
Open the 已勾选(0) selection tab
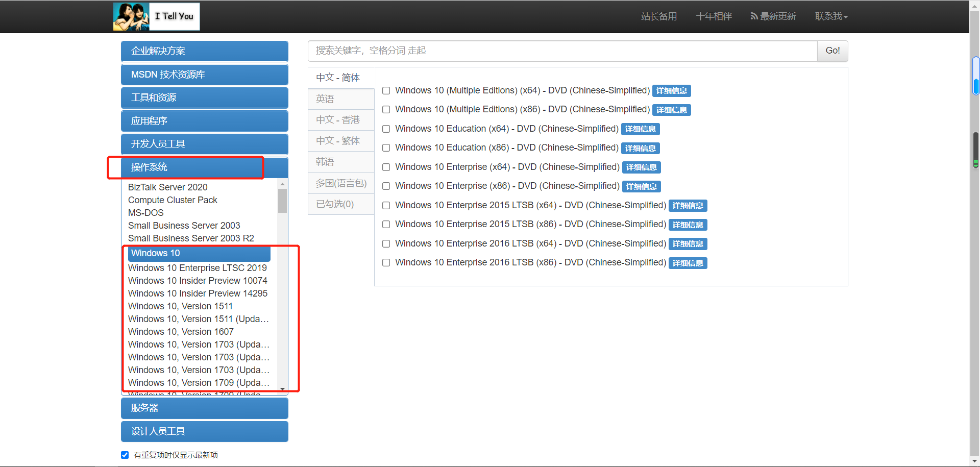pyautogui.click(x=340, y=204)
